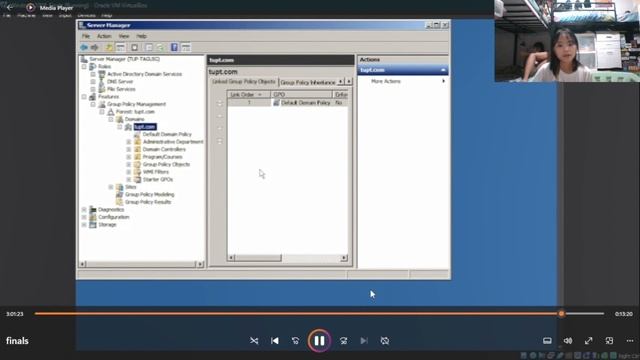
Task: Expand More Actions submenu in Actions pane
Action: (402, 81)
